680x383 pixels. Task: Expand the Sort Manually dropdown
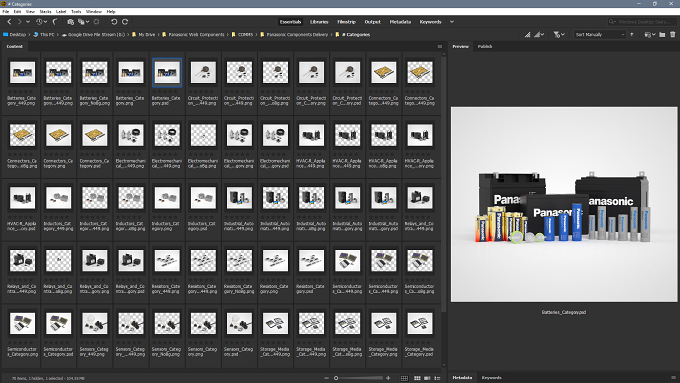(x=600, y=35)
